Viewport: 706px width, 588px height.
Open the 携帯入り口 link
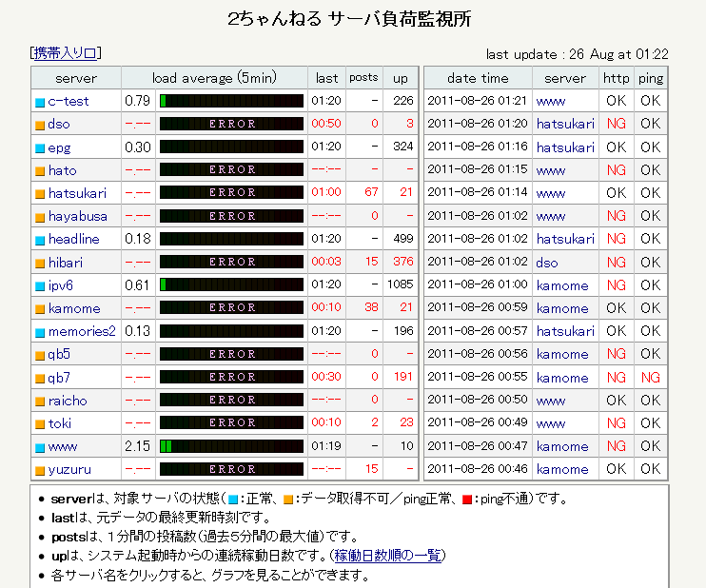(66, 53)
